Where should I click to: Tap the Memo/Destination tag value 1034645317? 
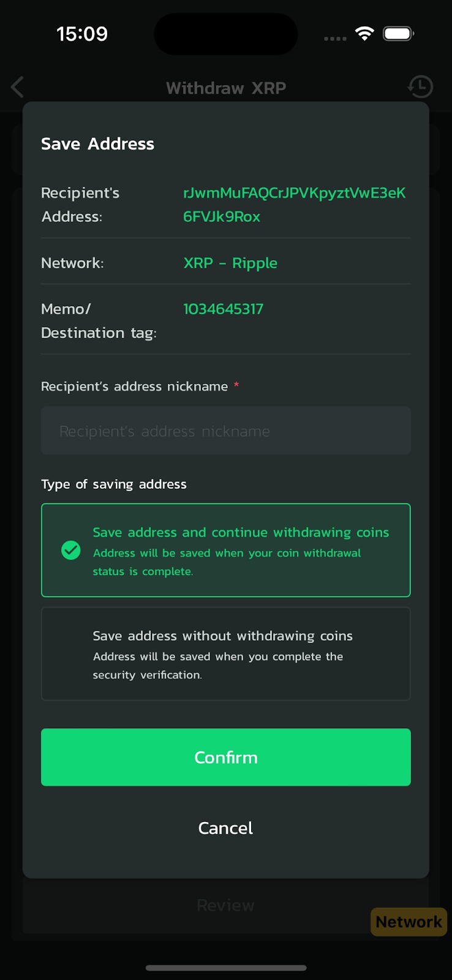click(x=223, y=309)
